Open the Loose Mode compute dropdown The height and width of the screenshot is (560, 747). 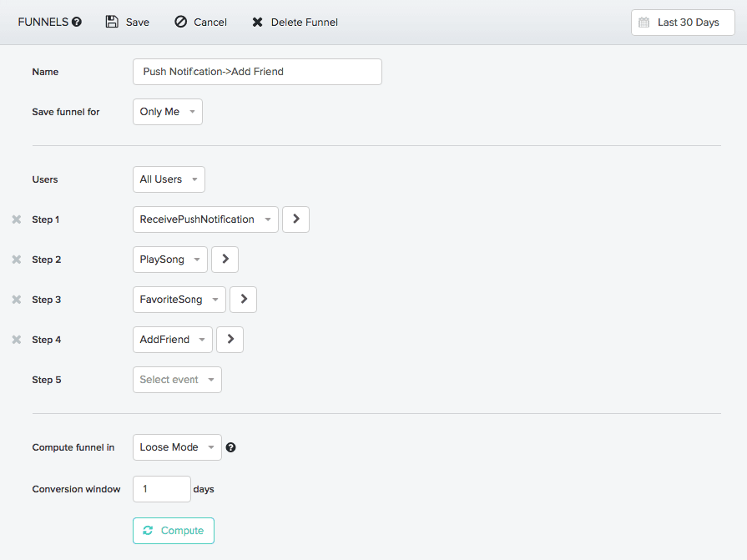pos(177,447)
